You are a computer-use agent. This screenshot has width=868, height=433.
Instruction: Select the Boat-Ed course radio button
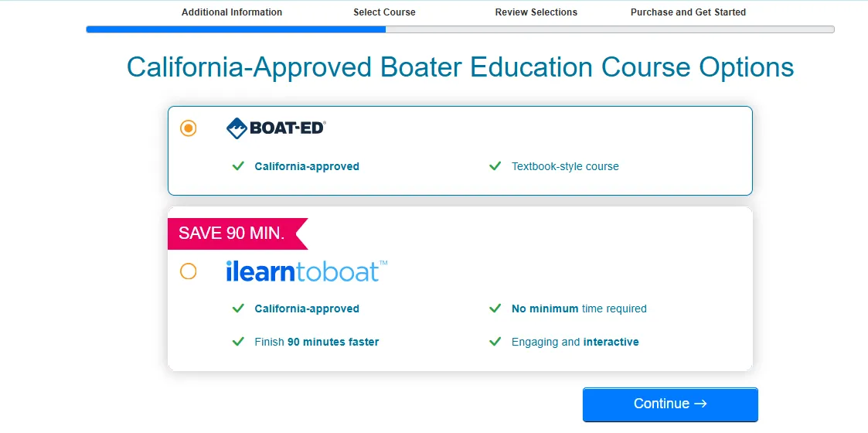pyautogui.click(x=189, y=128)
